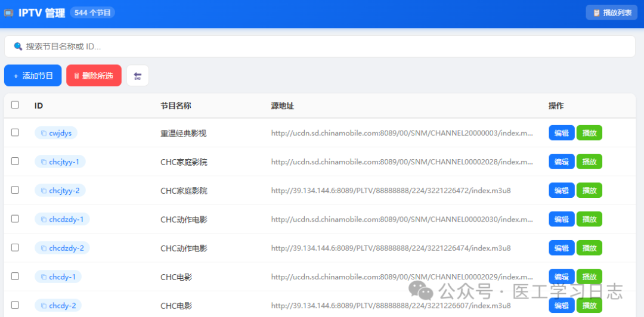
Task: Click the 544 个节目 count badge
Action: 92,13
